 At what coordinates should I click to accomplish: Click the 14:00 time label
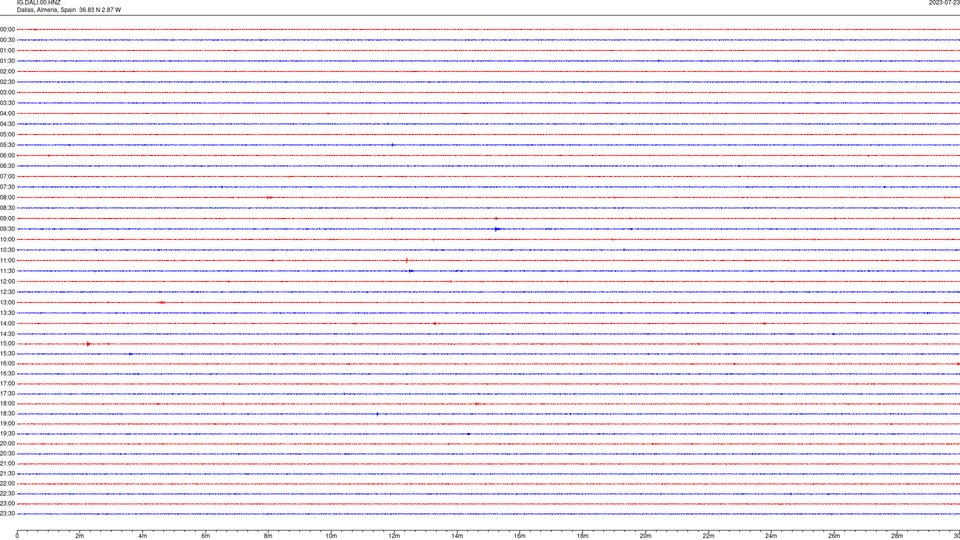7,323
